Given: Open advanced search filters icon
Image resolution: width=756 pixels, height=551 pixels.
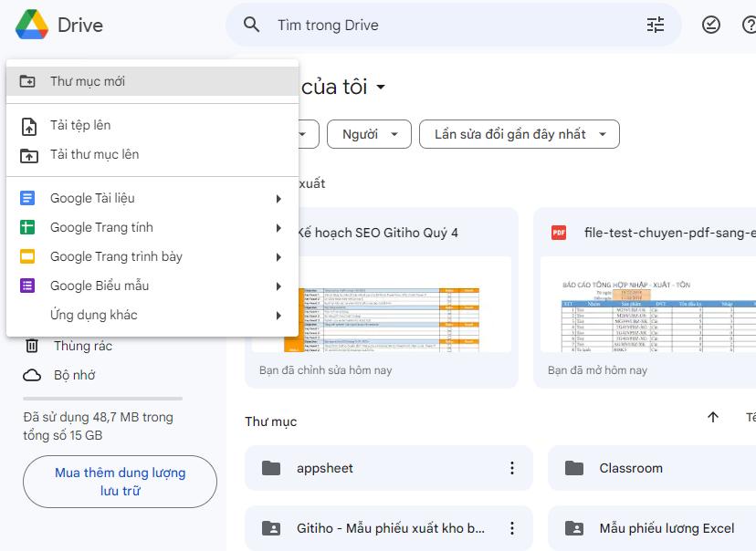Looking at the screenshot, I should [655, 25].
